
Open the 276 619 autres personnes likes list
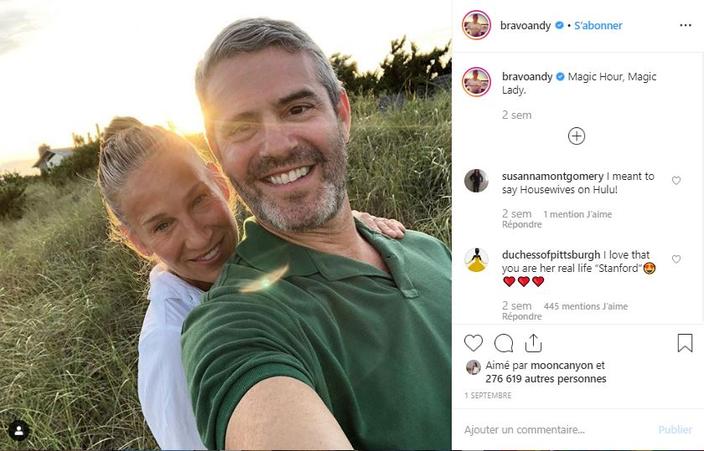546,379
